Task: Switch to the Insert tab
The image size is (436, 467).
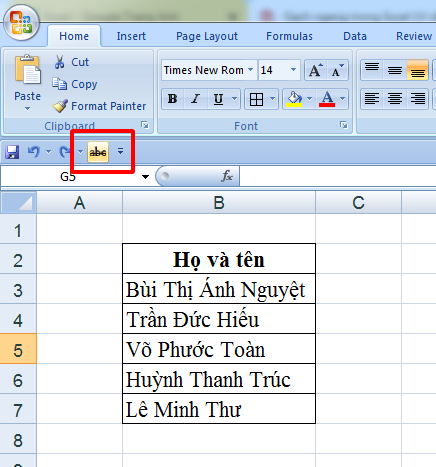Action: [x=131, y=36]
